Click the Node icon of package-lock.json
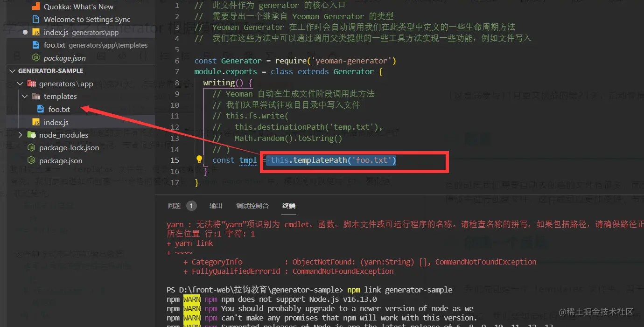 pyautogui.click(x=31, y=148)
